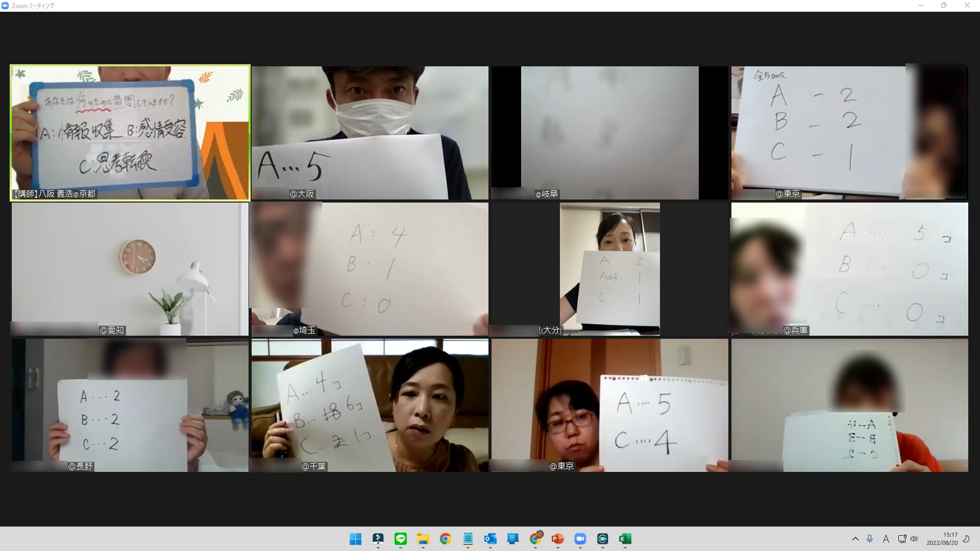Open Outlook from the taskbar
Screen dimensions: 980x551
pyautogui.click(x=490, y=539)
